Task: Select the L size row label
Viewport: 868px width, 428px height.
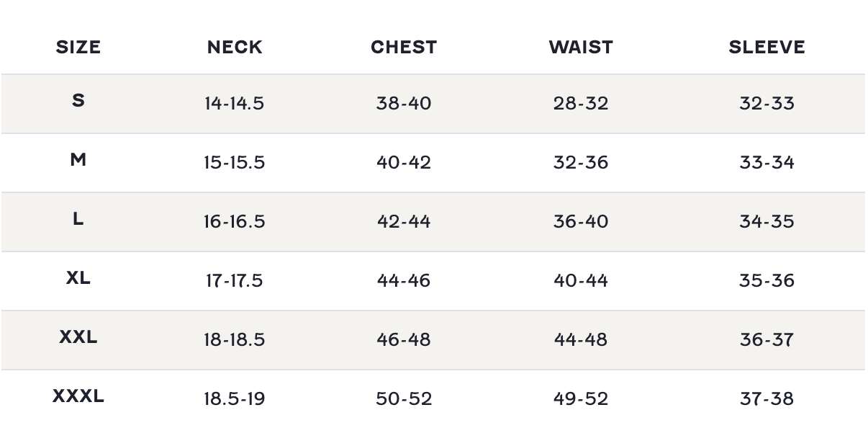Action: tap(78, 219)
